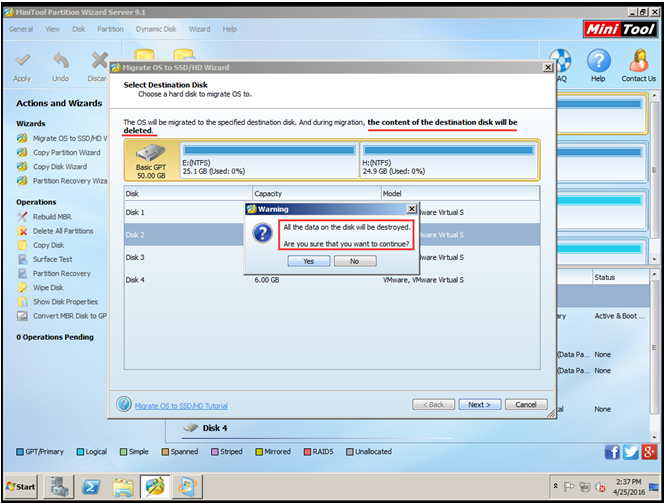Click the Logical legend swatch
Screen dimensions: 665x504
pyautogui.click(x=80, y=452)
